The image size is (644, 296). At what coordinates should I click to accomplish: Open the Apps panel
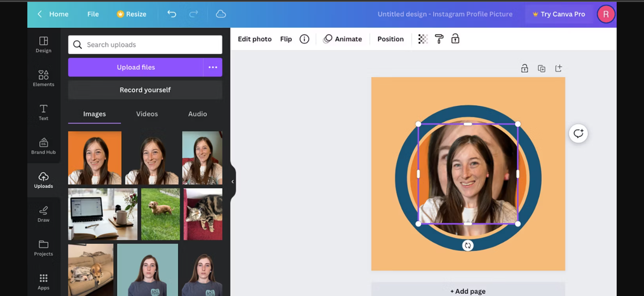click(43, 281)
